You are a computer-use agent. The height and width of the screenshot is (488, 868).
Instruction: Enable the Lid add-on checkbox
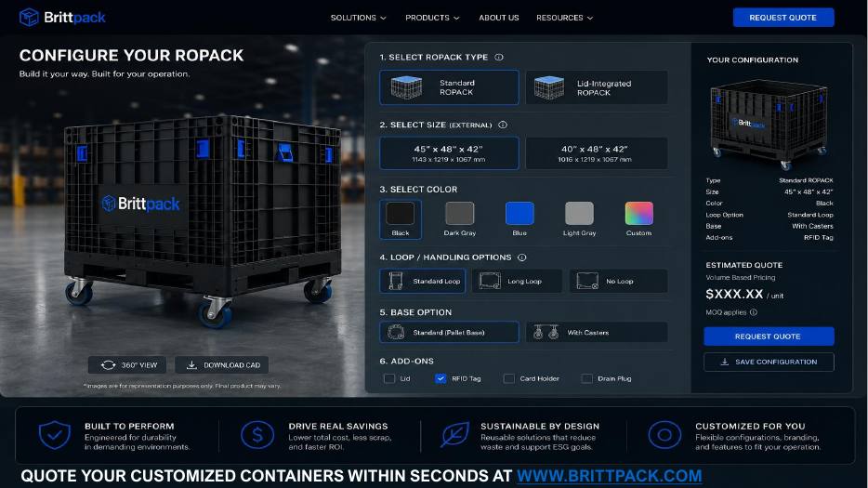point(389,379)
